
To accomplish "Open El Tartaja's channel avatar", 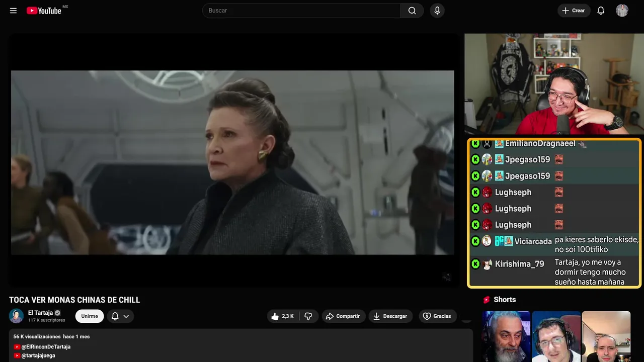I will 17,316.
